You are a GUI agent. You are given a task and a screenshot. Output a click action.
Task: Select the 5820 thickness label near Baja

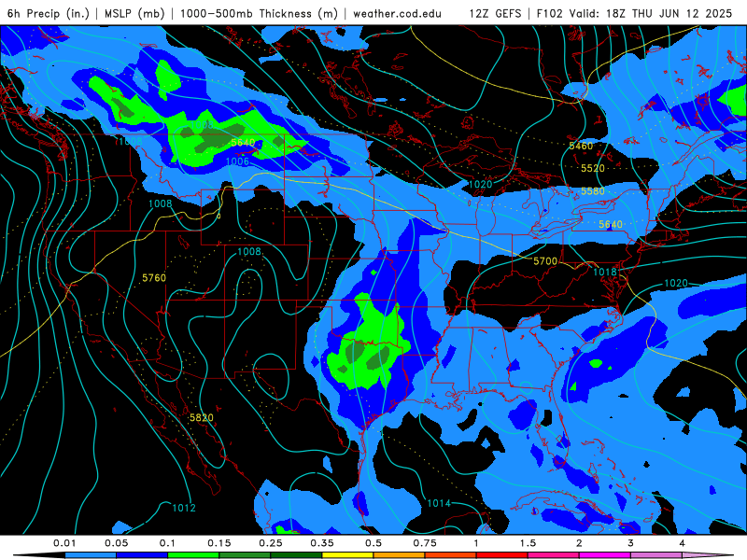pyautogui.click(x=202, y=417)
